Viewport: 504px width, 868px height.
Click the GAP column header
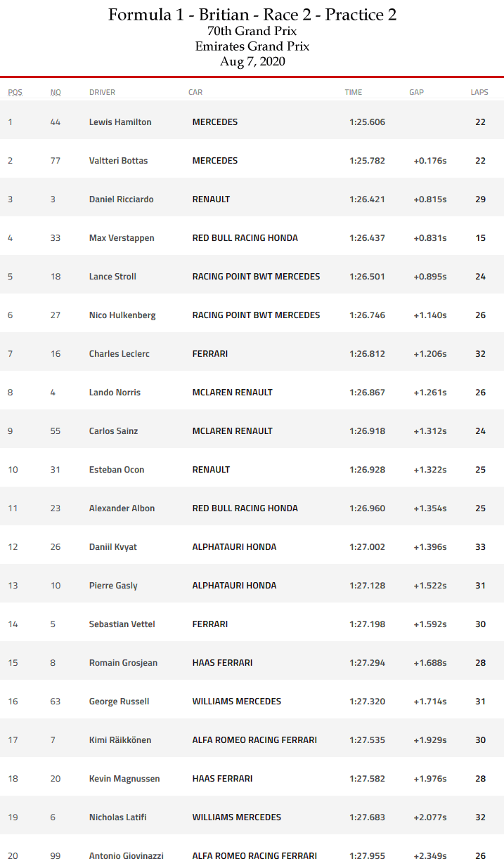(x=417, y=92)
